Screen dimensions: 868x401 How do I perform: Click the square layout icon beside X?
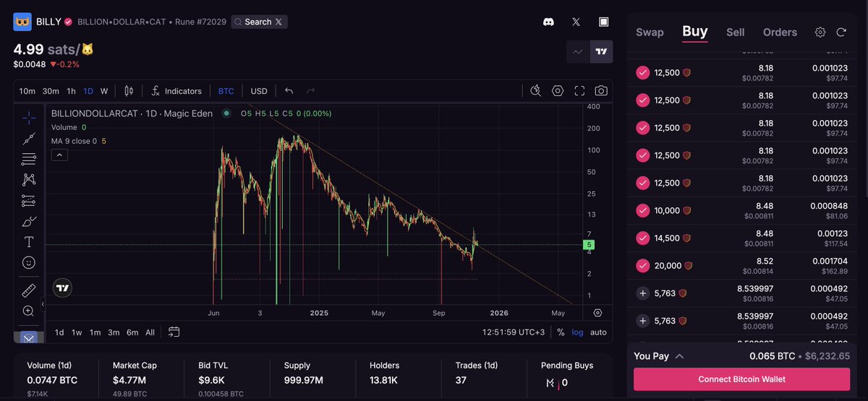tap(603, 22)
